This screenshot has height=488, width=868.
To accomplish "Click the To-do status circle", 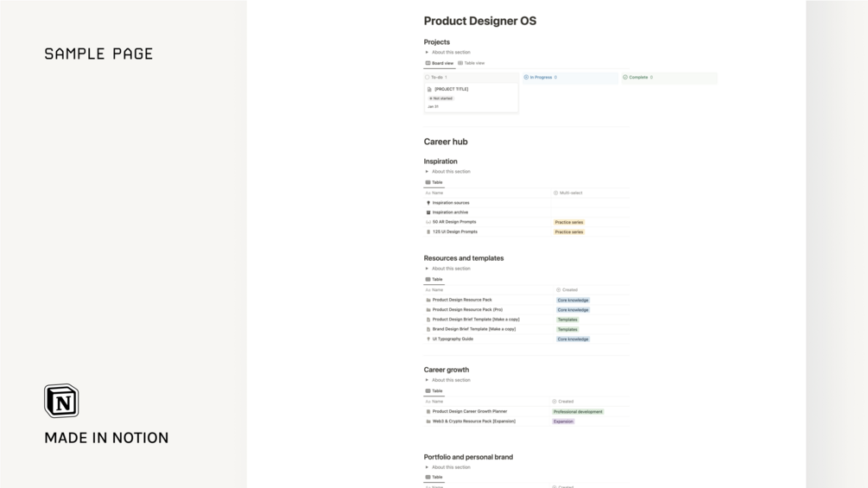I will tap(428, 78).
